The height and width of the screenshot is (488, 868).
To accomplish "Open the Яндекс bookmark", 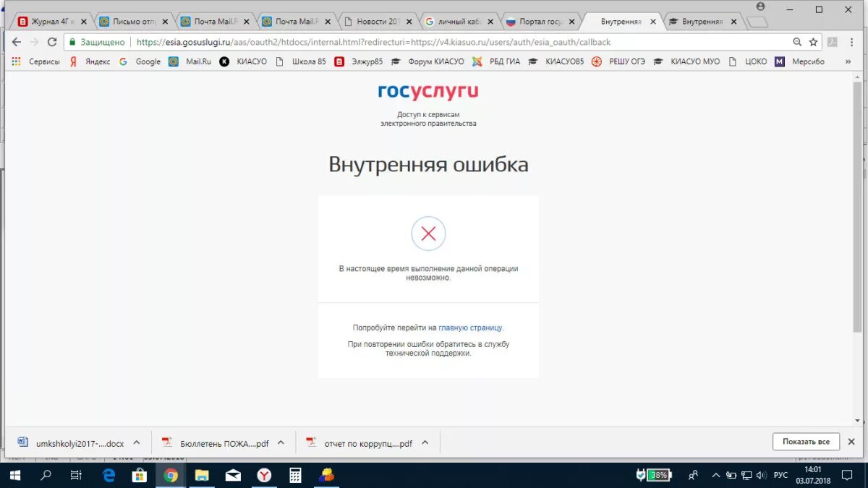I will point(90,61).
